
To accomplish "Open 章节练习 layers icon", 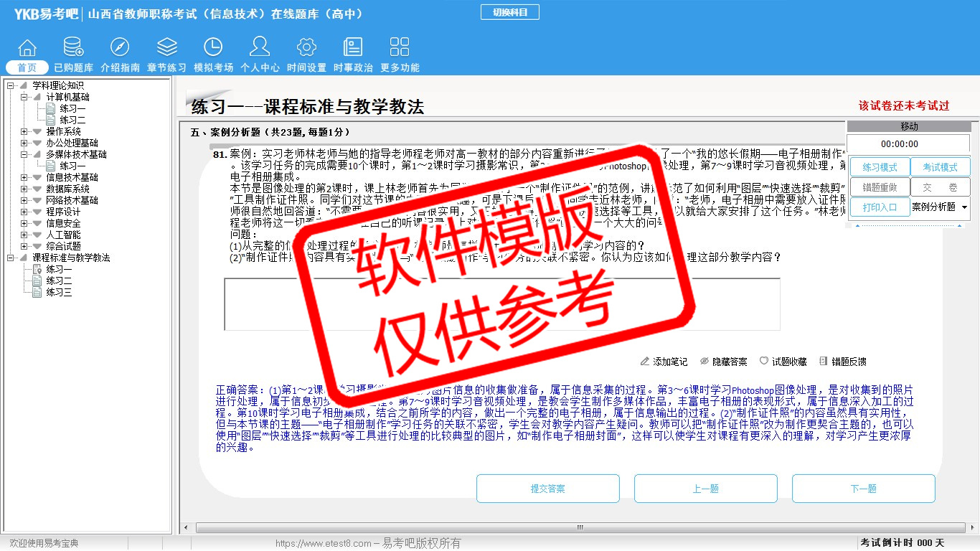I will (166, 48).
